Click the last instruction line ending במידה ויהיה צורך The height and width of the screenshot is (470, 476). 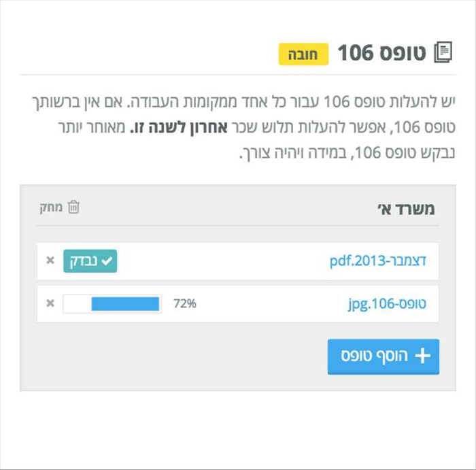point(347,152)
